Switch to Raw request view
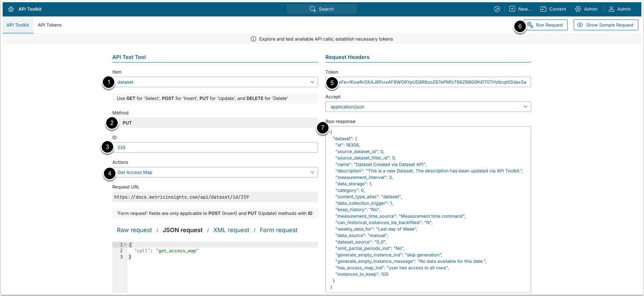 pyautogui.click(x=134, y=230)
